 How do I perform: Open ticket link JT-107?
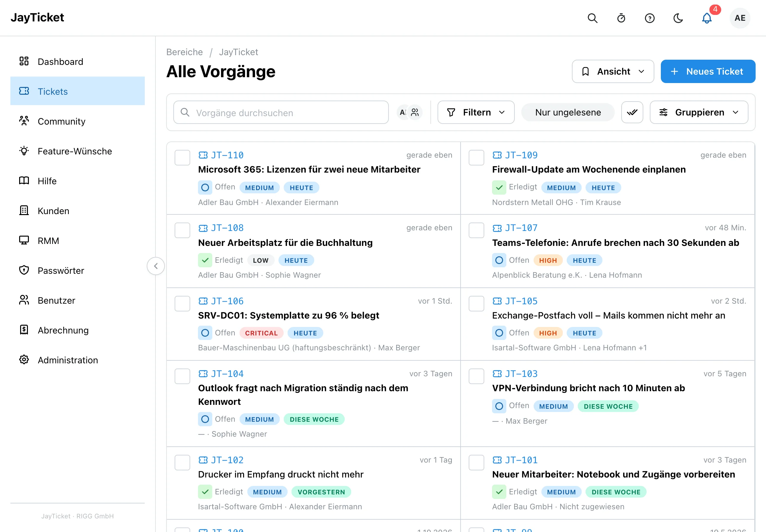(521, 228)
